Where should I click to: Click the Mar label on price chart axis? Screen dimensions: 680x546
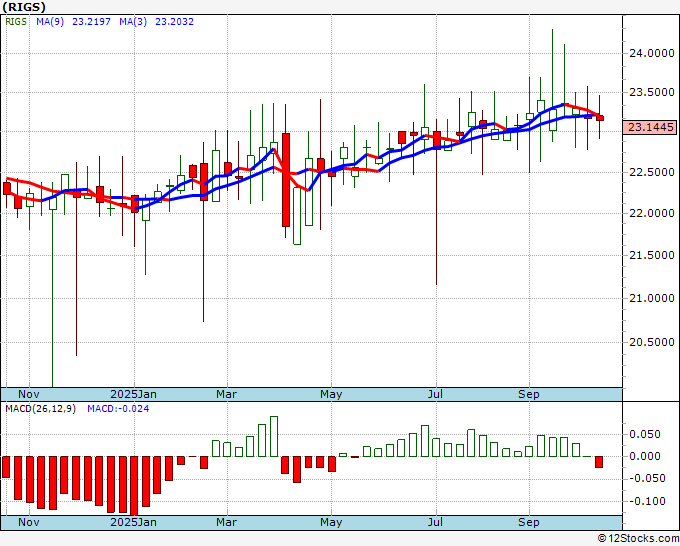click(x=226, y=394)
